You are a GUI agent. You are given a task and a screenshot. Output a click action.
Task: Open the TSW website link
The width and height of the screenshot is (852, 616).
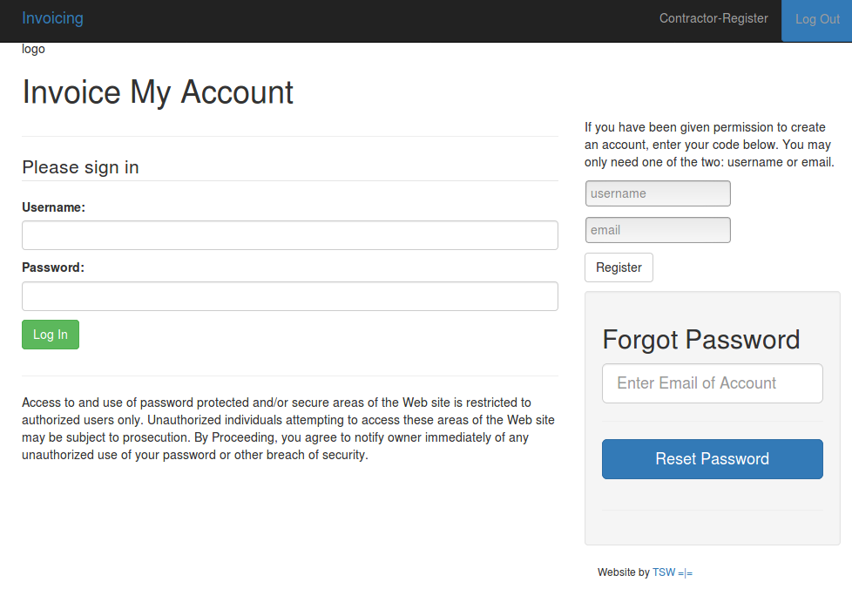pos(664,572)
